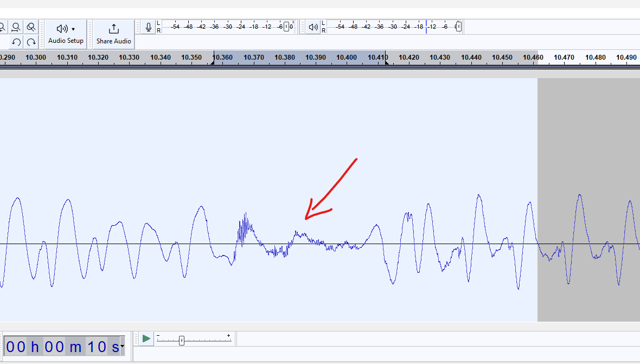
Task: Click the microphone icon on the recording meter
Action: [148, 26]
